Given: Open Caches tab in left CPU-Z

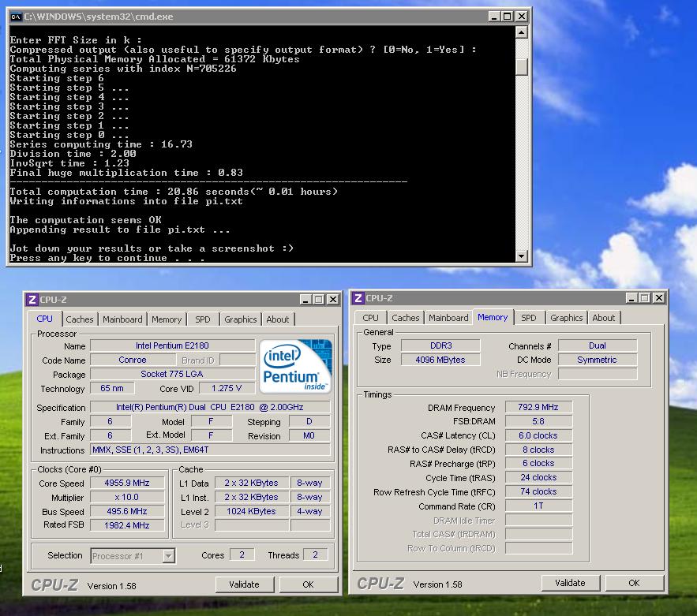Looking at the screenshot, I should (79, 319).
